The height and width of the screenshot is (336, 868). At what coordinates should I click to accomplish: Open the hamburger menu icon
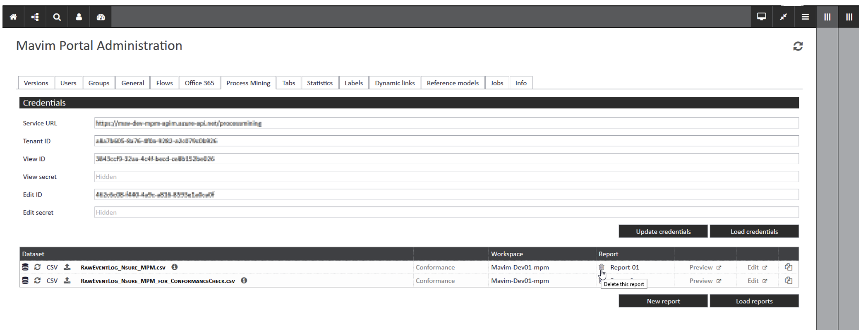pyautogui.click(x=805, y=17)
